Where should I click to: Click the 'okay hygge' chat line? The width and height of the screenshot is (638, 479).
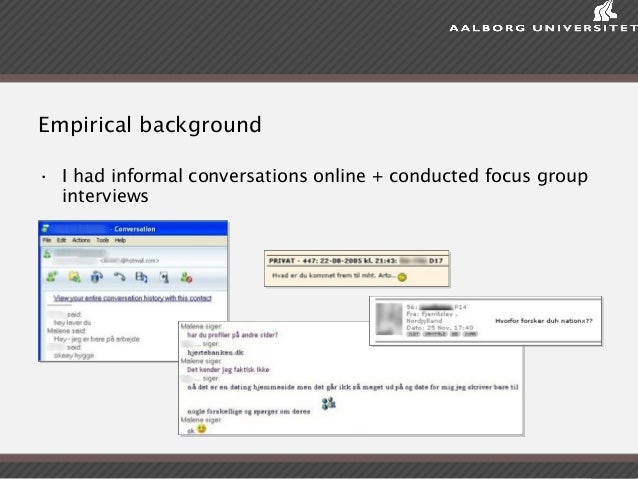(74, 355)
